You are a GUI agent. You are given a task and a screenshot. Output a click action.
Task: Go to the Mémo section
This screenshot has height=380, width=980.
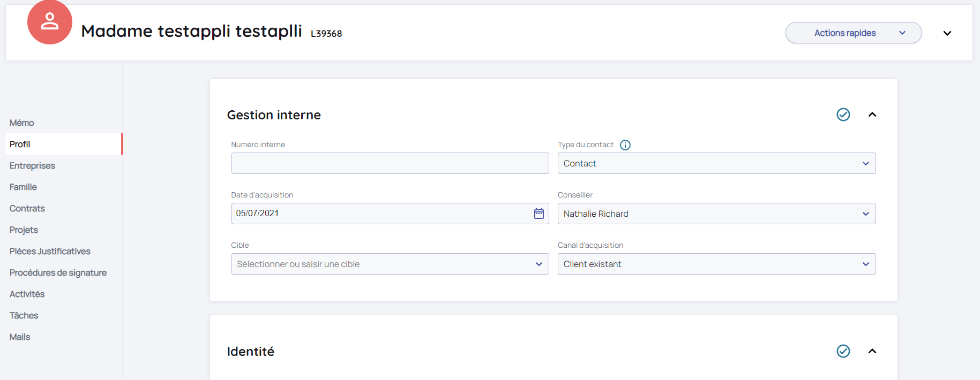coord(22,123)
